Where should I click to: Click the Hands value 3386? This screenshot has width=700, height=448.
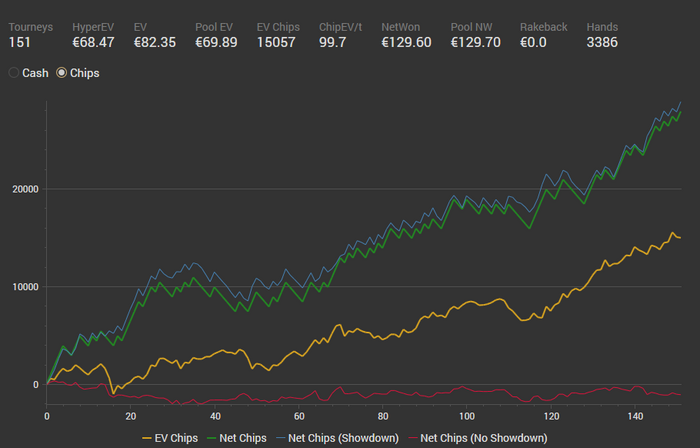(602, 42)
